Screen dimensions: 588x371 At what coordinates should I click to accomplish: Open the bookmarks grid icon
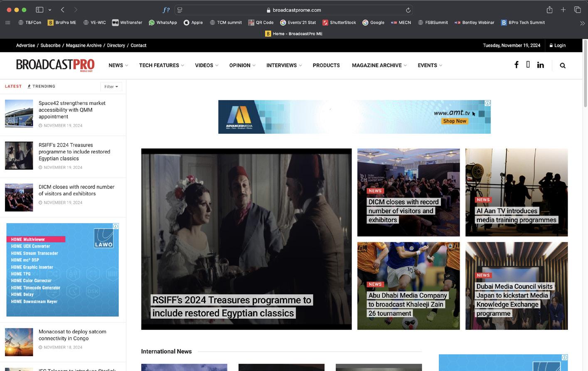tap(7, 22)
